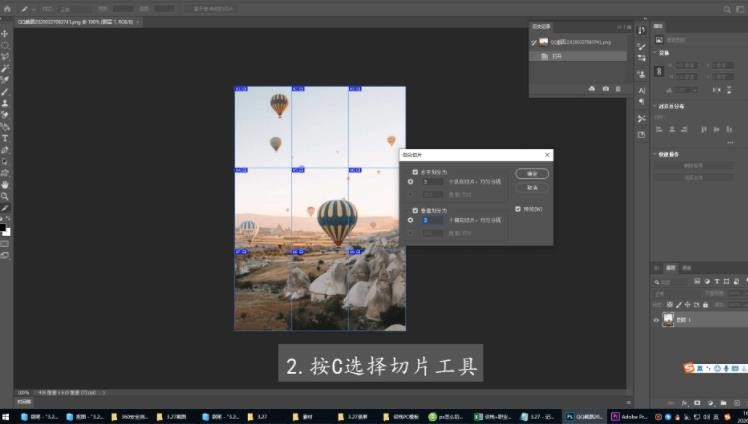
Task: Open the Brush settings panel icon in dock
Action: (x=642, y=46)
